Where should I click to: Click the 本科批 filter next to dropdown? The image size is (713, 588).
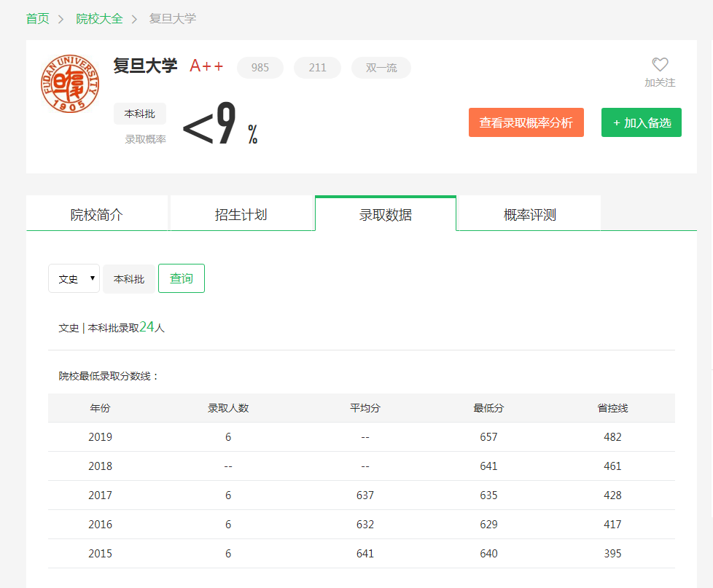coord(129,278)
